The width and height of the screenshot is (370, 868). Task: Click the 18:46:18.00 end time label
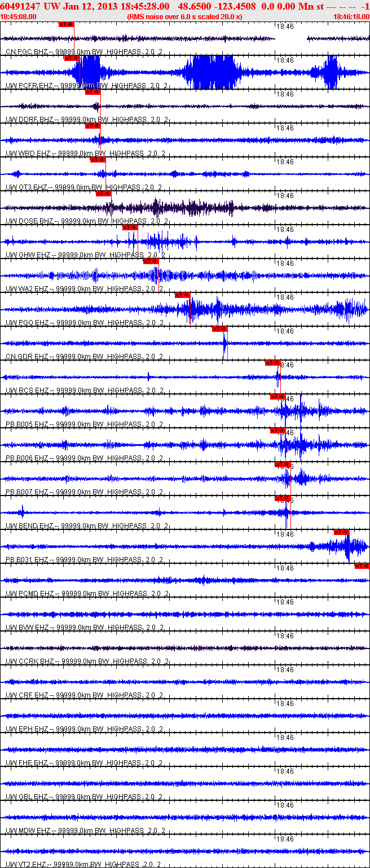pos(351,17)
